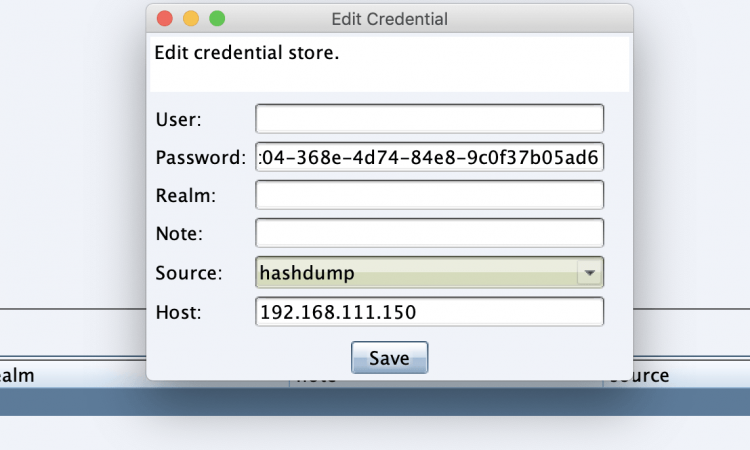This screenshot has width=750, height=450.
Task: Click the Password: label
Action: click(200, 157)
